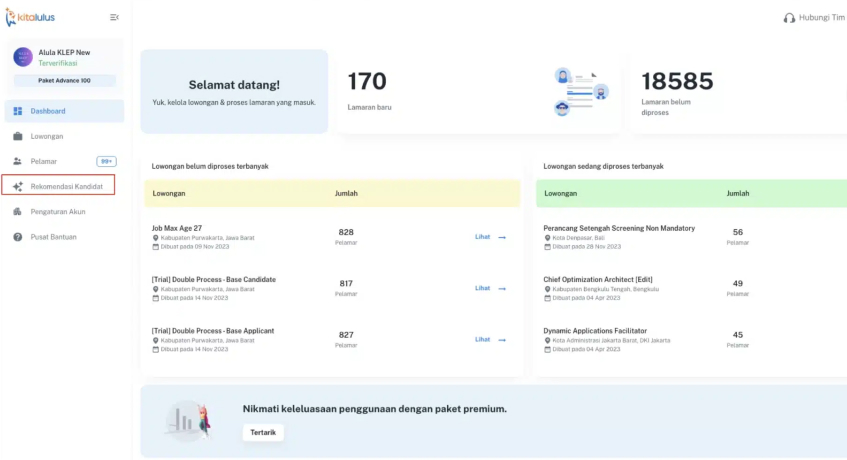Go to Pengaturan Akun
This screenshot has height=460, width=847.
point(59,212)
